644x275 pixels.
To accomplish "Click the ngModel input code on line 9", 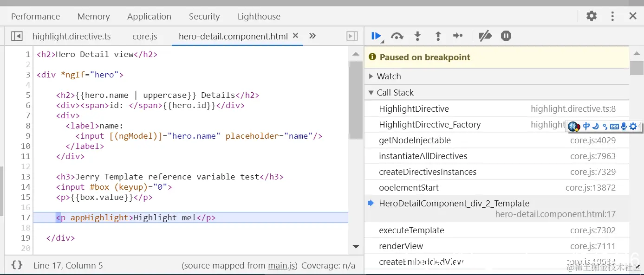I will (199, 136).
